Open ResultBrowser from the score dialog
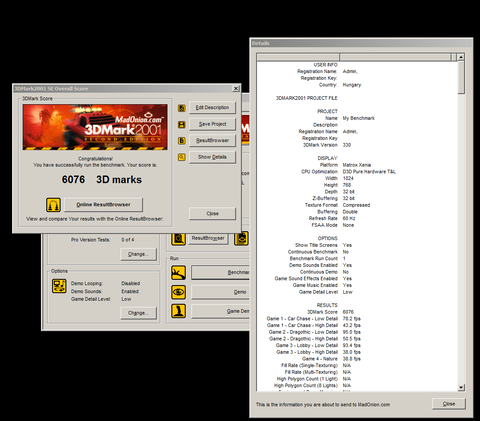This screenshot has height=421, width=480. click(x=212, y=140)
